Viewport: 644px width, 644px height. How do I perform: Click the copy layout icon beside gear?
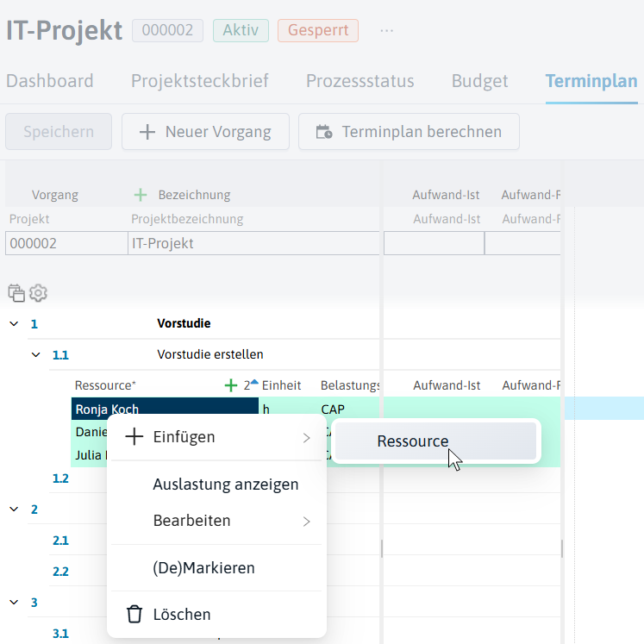[x=16, y=293]
